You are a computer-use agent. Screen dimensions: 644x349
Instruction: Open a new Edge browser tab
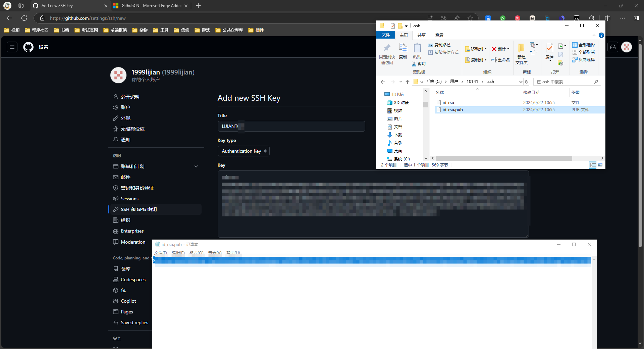(198, 6)
